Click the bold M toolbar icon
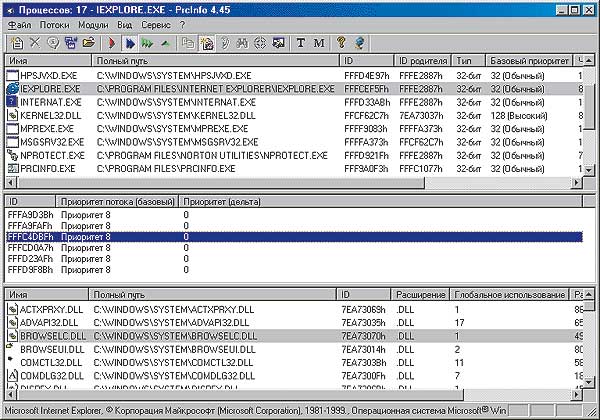The height and width of the screenshot is (420, 600). pos(319,43)
